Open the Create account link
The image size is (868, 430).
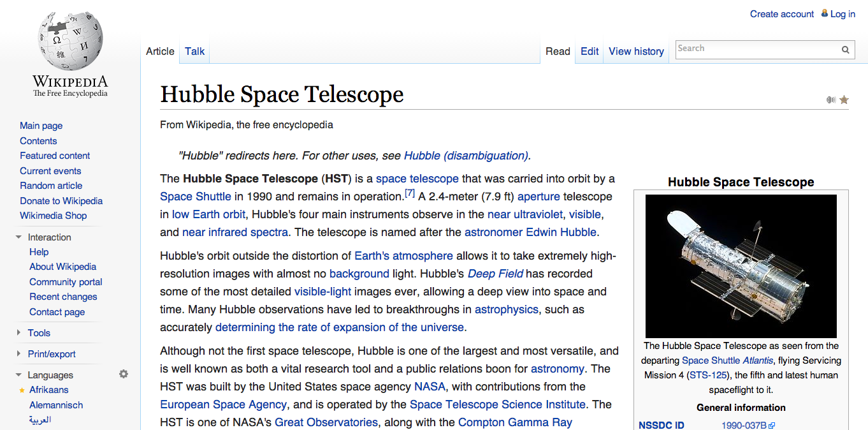[x=782, y=14]
